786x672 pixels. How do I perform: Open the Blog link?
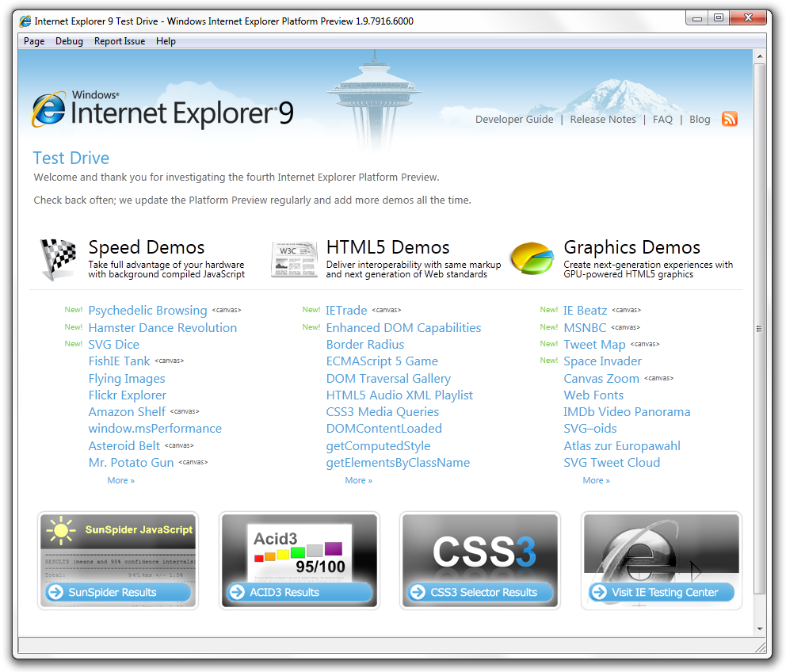700,120
